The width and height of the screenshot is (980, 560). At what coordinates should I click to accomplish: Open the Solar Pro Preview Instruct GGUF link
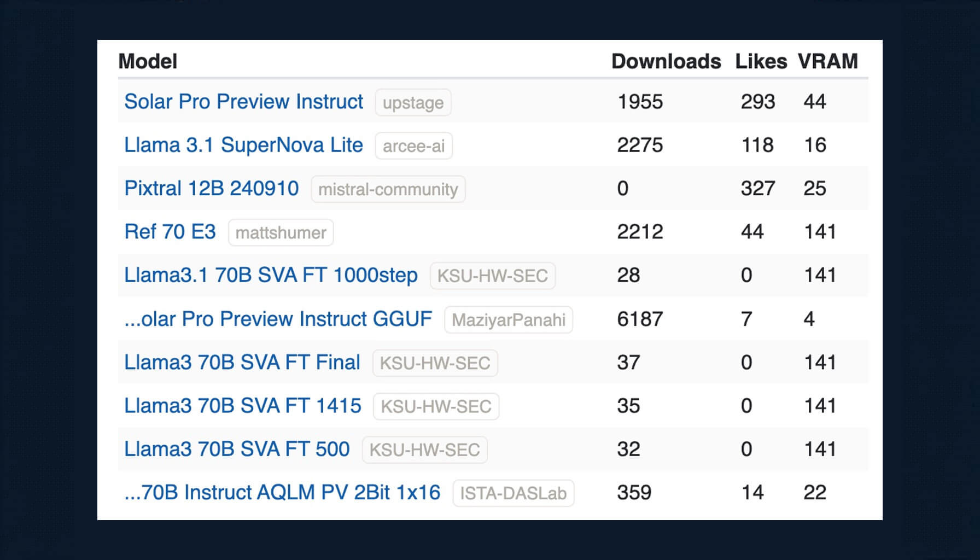278,319
